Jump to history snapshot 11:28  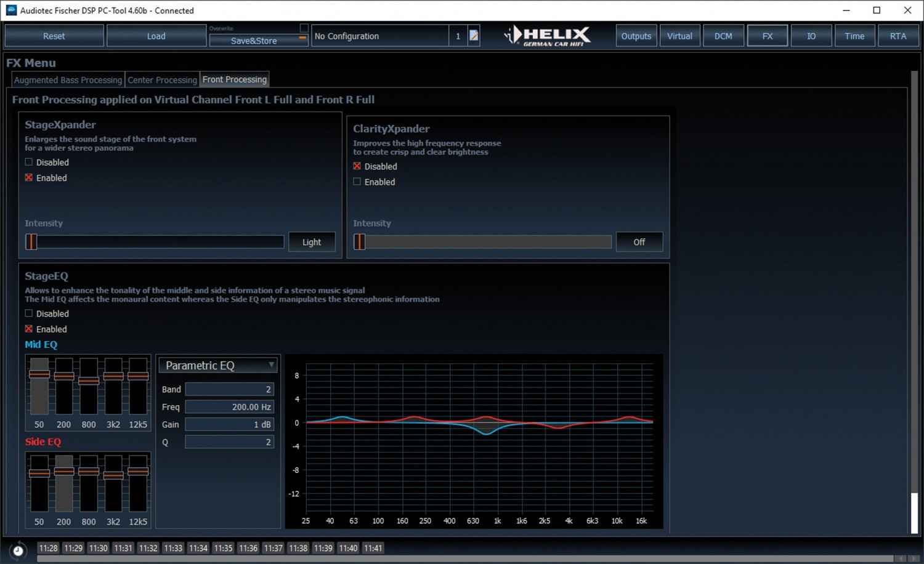tap(48, 548)
